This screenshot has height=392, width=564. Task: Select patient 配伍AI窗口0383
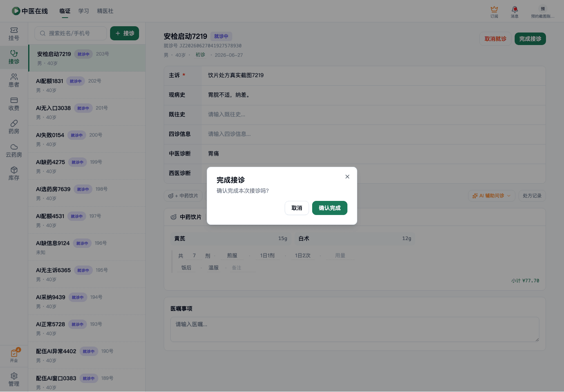[87, 380]
